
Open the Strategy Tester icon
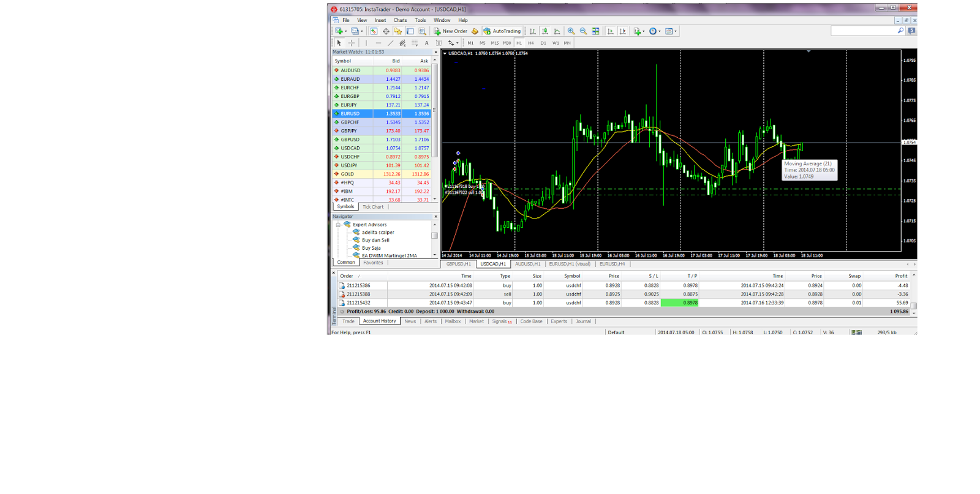click(x=422, y=31)
